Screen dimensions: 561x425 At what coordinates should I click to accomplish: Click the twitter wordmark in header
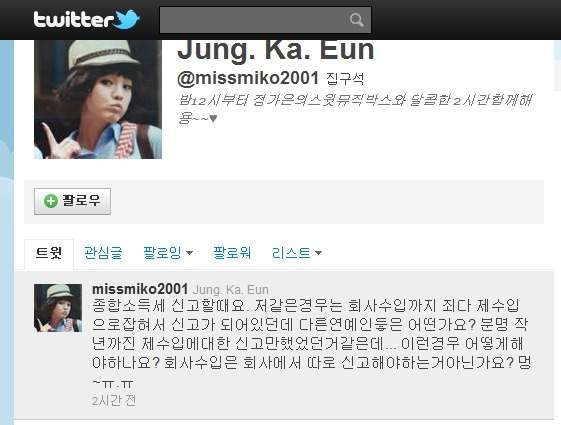coord(74,19)
